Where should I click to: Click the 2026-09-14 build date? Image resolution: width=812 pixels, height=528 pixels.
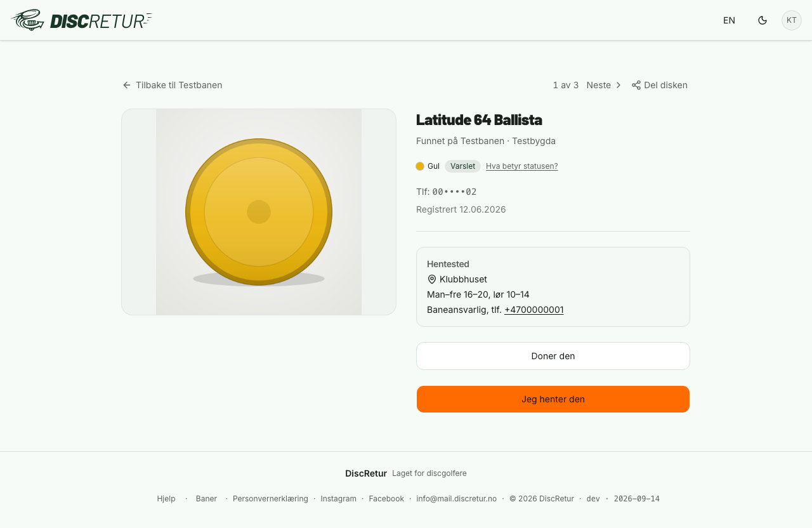tap(637, 499)
